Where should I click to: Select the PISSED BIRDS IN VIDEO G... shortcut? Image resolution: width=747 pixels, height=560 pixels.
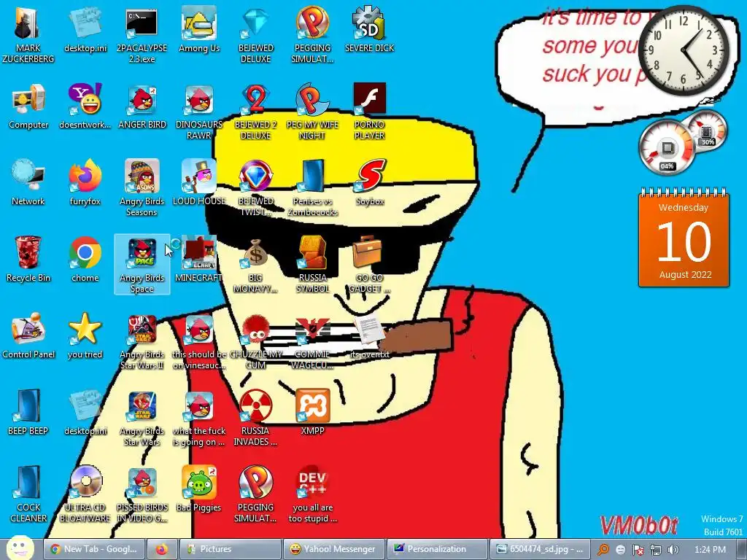(142, 495)
